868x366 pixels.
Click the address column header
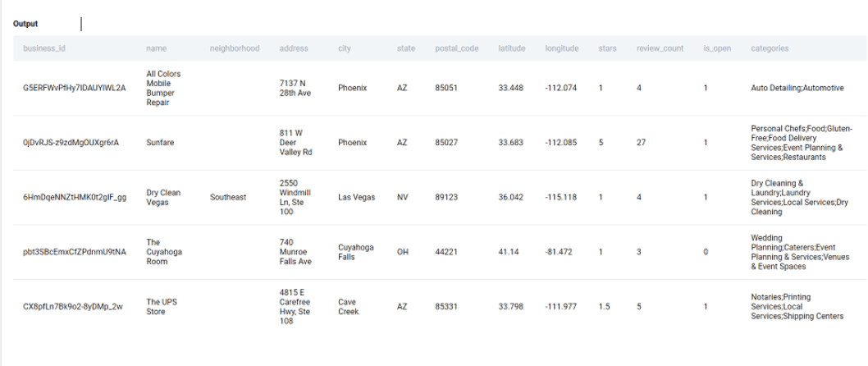click(x=294, y=48)
